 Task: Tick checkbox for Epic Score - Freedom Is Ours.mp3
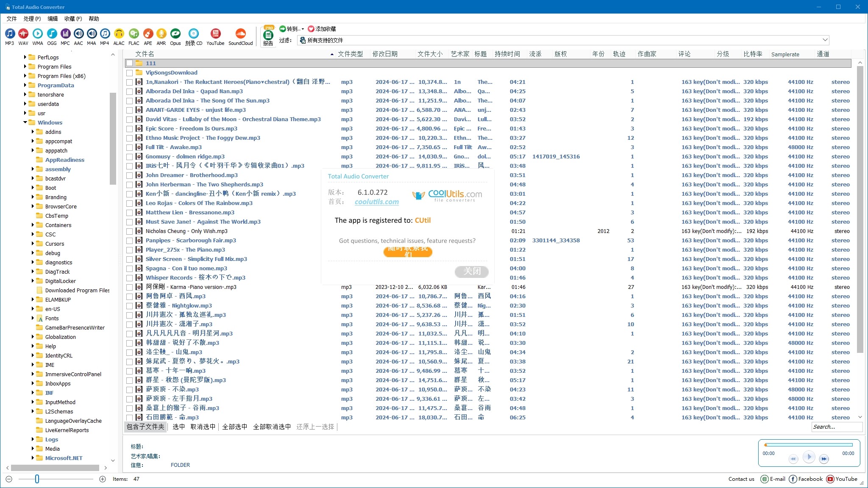(129, 129)
